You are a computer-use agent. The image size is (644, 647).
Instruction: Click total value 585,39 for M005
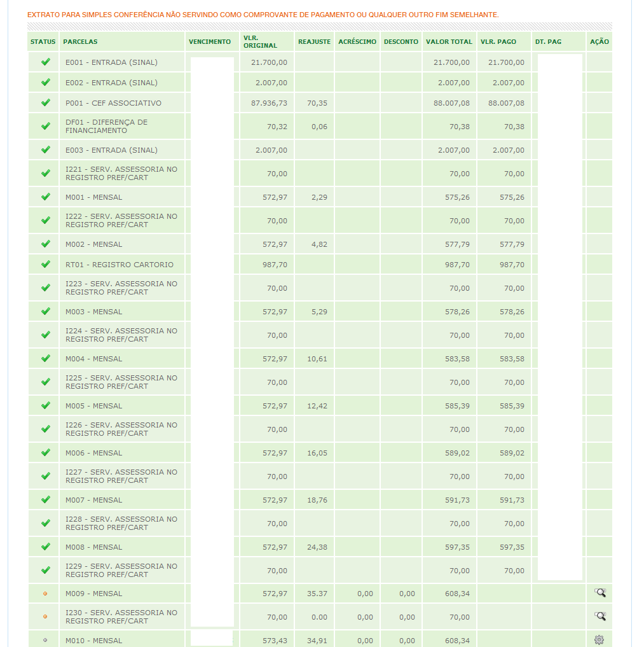[x=457, y=406]
